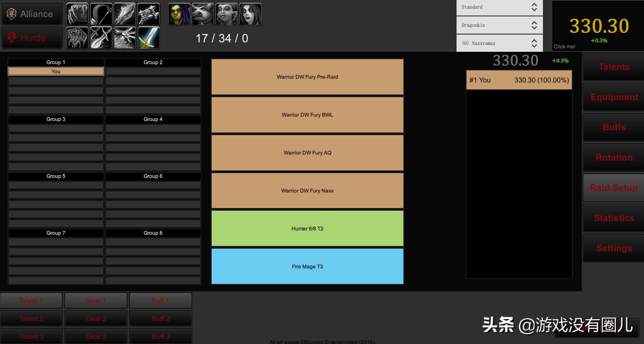
Task: Click the "Group 6" header
Action: click(x=153, y=176)
